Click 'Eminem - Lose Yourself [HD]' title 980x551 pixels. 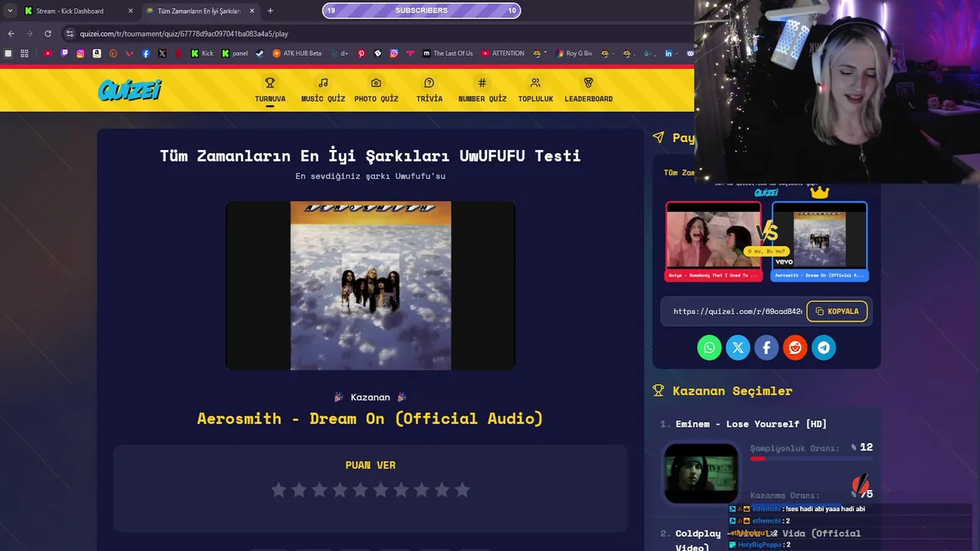(751, 424)
